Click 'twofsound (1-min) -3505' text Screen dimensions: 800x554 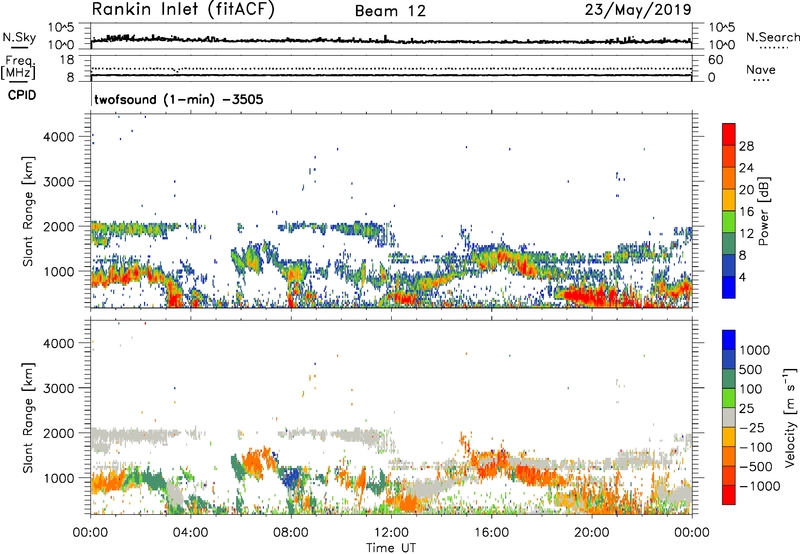click(179, 99)
